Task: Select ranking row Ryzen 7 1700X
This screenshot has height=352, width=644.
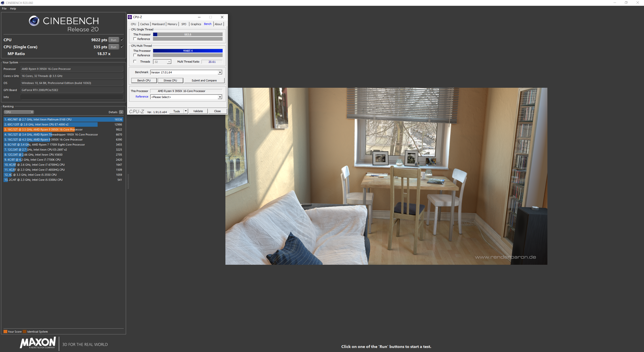Action: click(x=63, y=145)
